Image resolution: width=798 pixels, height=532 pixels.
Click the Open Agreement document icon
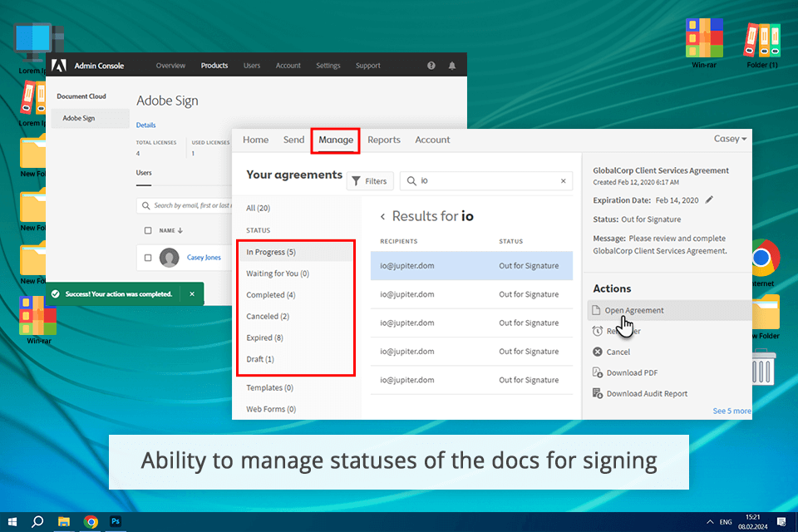(x=597, y=310)
